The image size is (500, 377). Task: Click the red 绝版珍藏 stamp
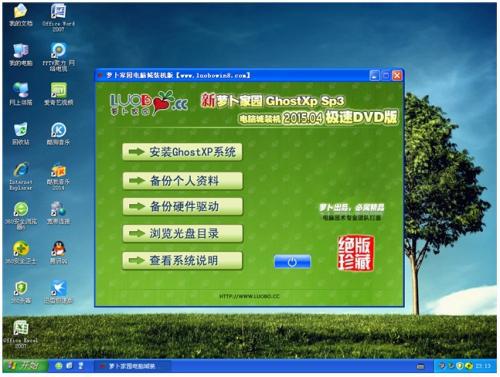tap(355, 253)
